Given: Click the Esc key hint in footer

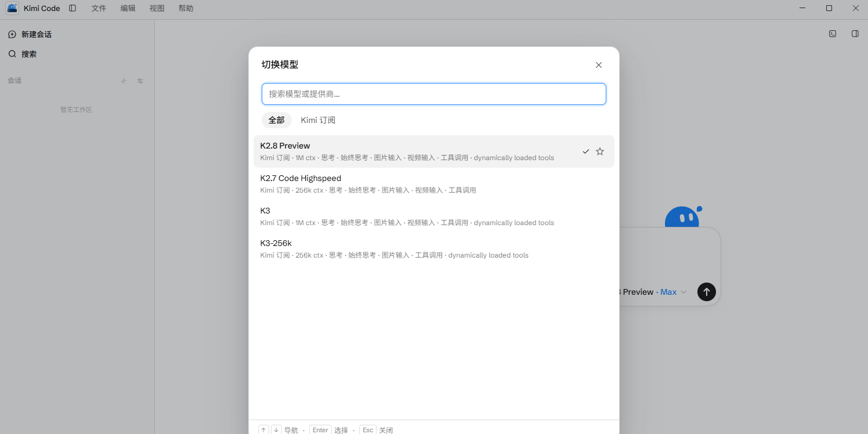Looking at the screenshot, I should [x=368, y=430].
